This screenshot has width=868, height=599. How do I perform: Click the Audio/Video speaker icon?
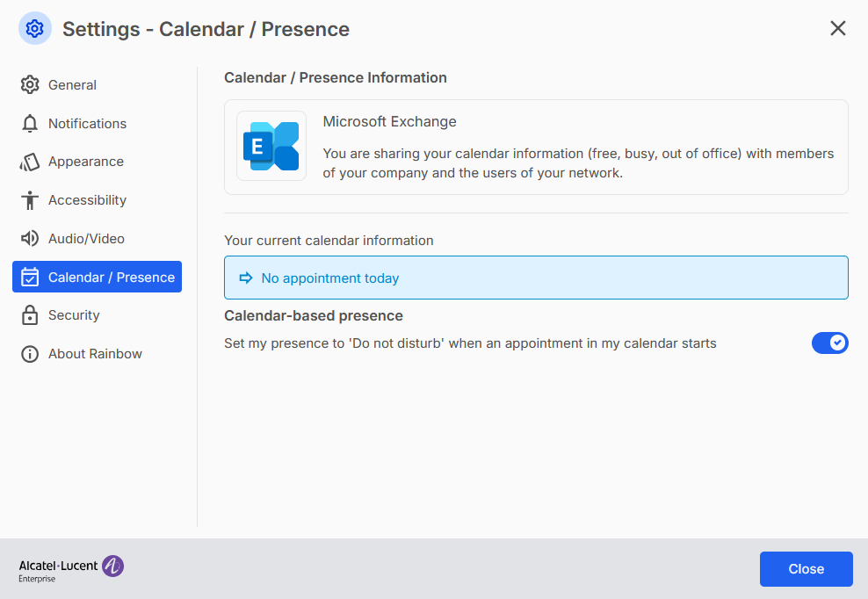pos(30,239)
